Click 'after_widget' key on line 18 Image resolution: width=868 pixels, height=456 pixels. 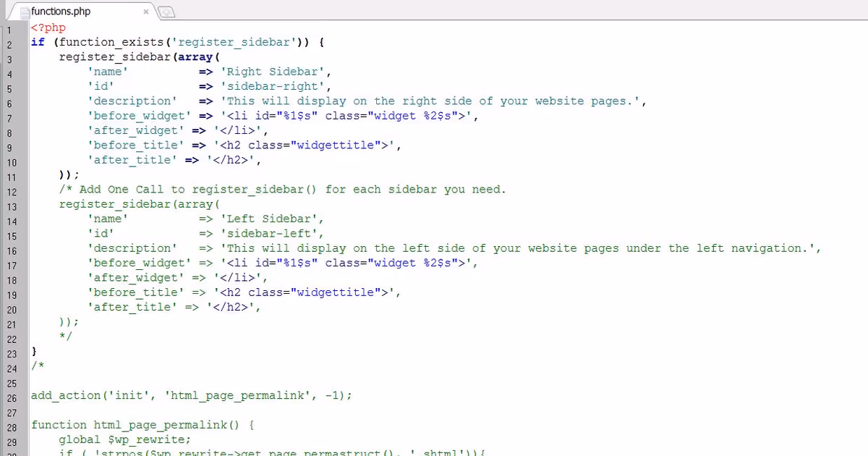[136, 278]
